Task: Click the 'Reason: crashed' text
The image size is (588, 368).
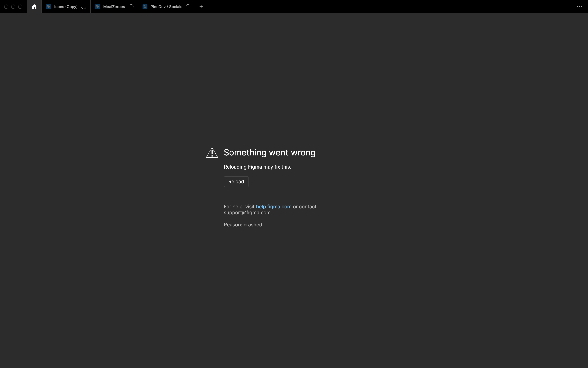Action: [243, 225]
